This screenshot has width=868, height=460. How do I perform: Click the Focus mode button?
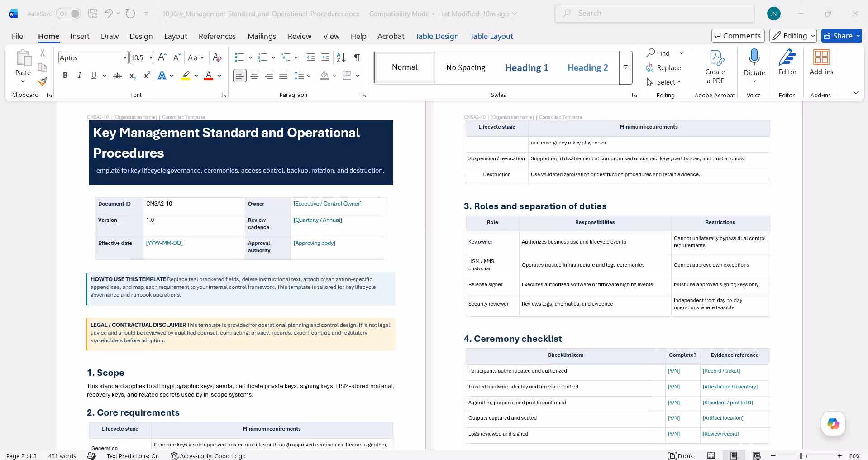681,455
